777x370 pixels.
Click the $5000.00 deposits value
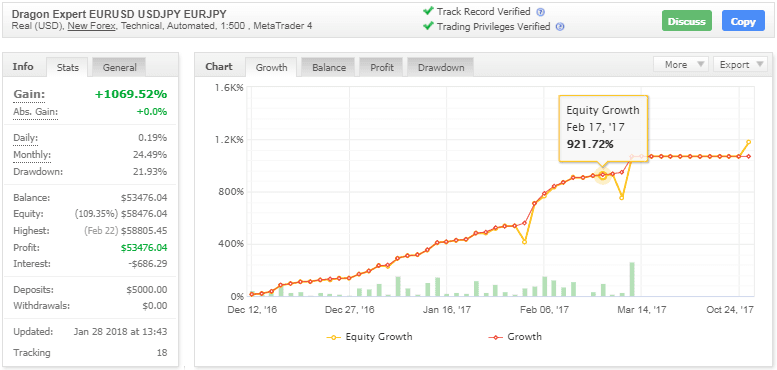tap(147, 289)
